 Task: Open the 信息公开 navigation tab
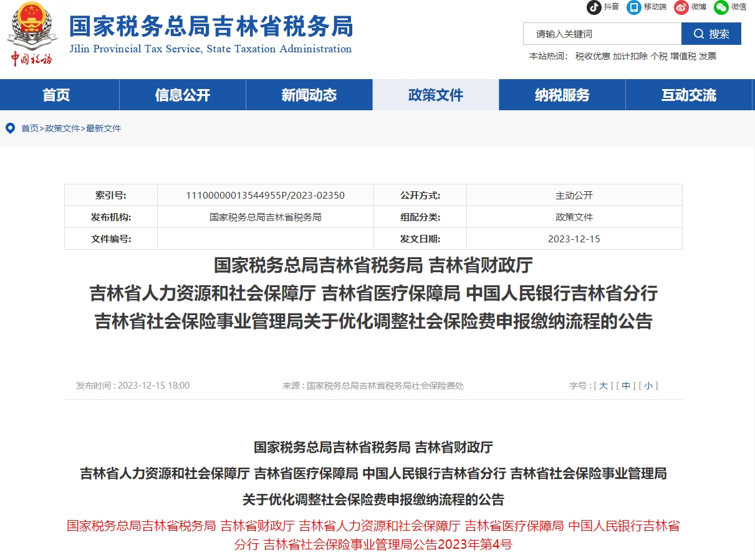pyautogui.click(x=183, y=95)
